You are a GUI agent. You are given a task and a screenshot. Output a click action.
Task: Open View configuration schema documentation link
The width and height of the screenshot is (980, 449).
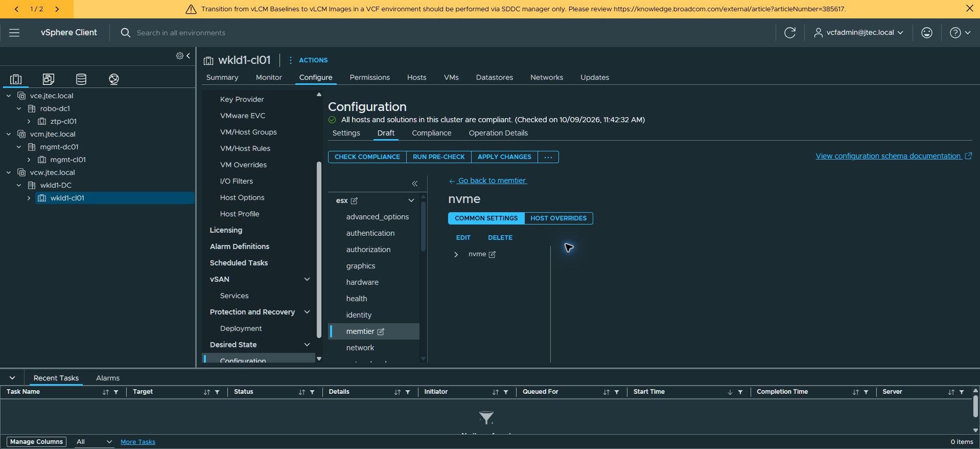pos(894,156)
